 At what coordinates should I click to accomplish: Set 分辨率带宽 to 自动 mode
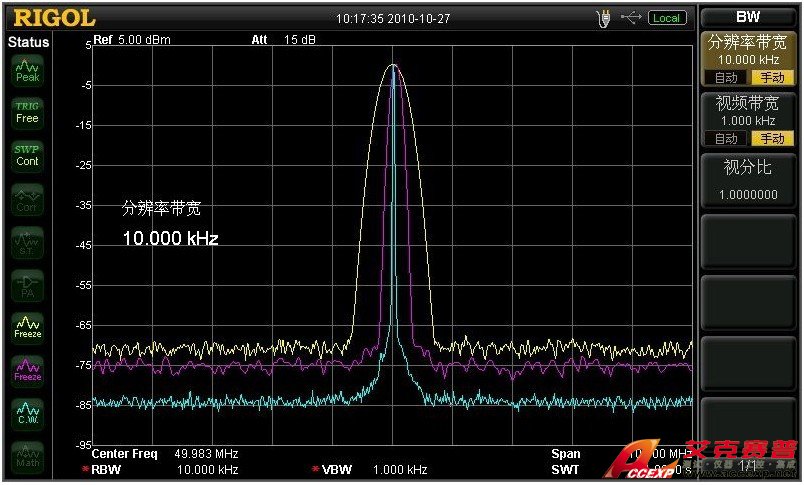[726, 78]
